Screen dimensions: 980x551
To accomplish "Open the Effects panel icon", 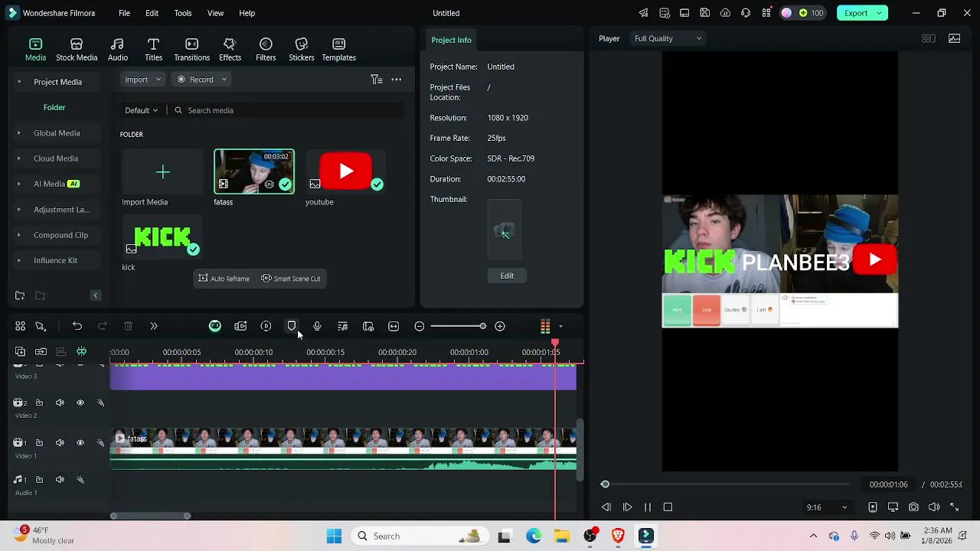I will tap(230, 50).
